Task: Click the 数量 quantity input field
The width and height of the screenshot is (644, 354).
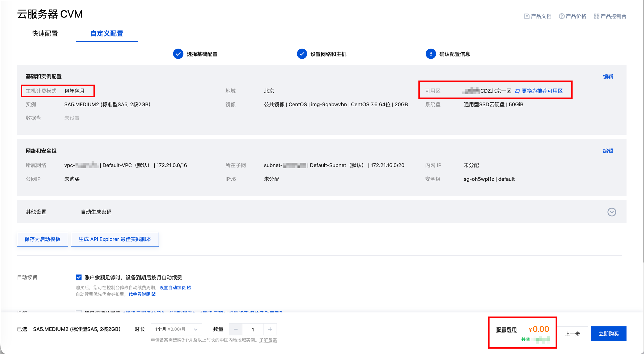Action: (x=253, y=330)
